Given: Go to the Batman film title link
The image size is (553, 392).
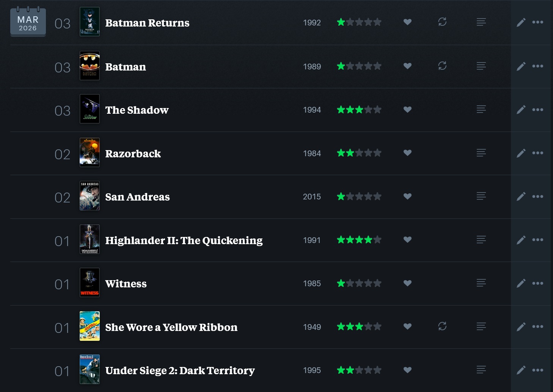Looking at the screenshot, I should click(126, 67).
